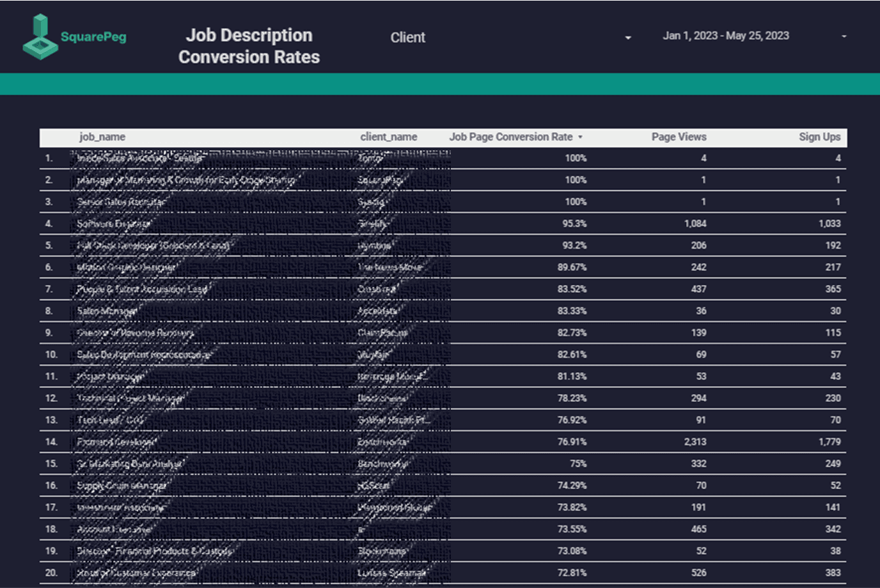Sort by job_name column header
Screen dimensions: 880x588
coord(102,137)
